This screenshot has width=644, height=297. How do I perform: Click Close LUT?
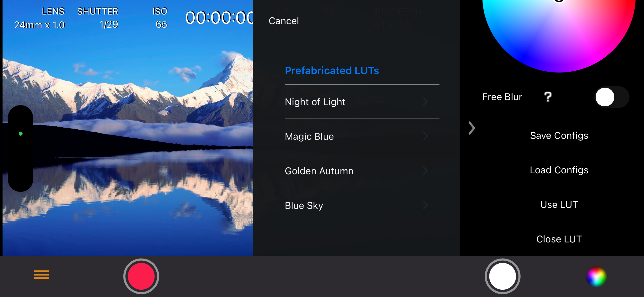[559, 239]
